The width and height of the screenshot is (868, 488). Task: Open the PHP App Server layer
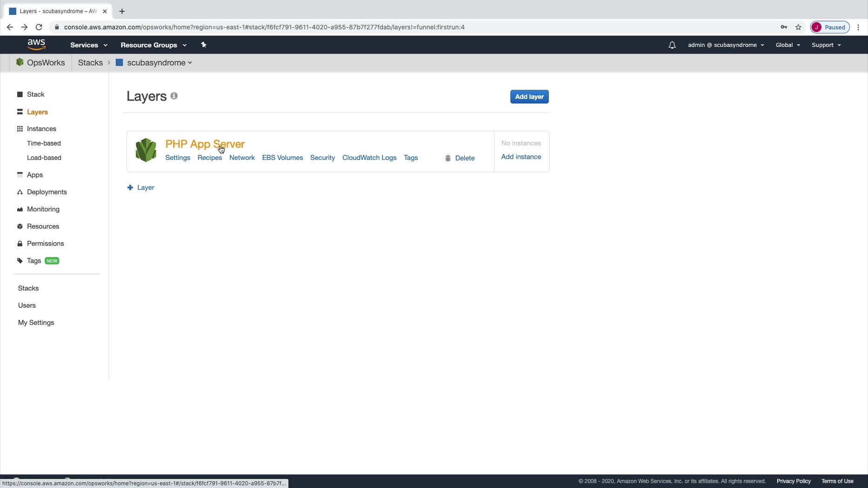(x=205, y=144)
